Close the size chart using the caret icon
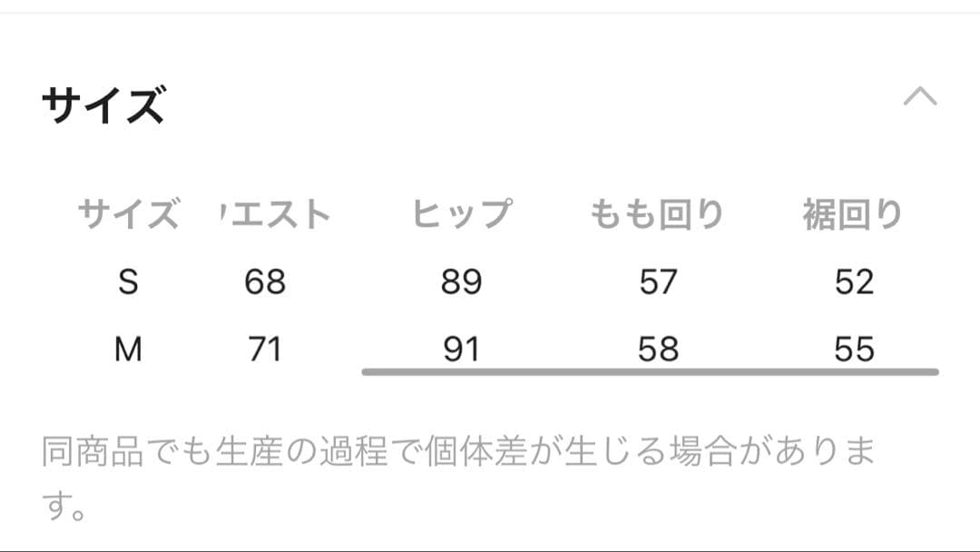The width and height of the screenshot is (980, 552). pyautogui.click(x=920, y=97)
